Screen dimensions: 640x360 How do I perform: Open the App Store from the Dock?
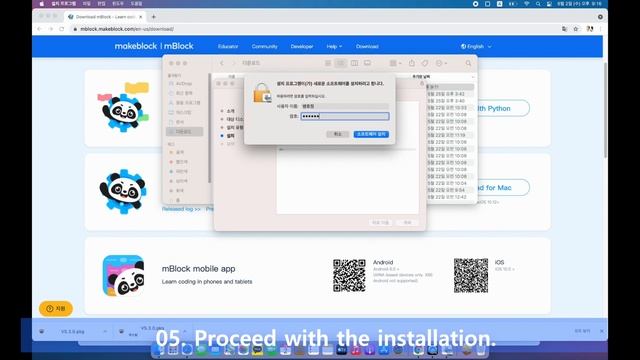click(x=383, y=350)
